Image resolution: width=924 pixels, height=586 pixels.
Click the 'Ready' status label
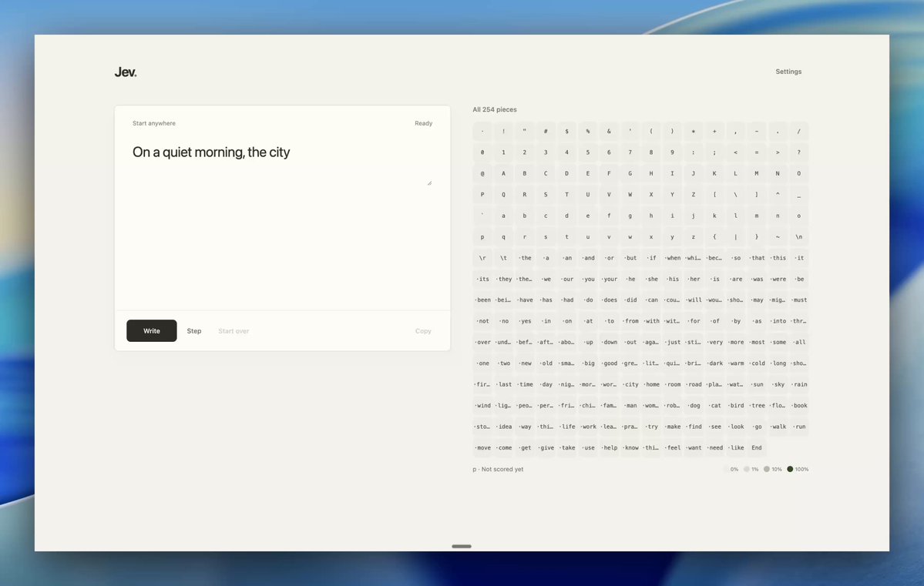423,124
